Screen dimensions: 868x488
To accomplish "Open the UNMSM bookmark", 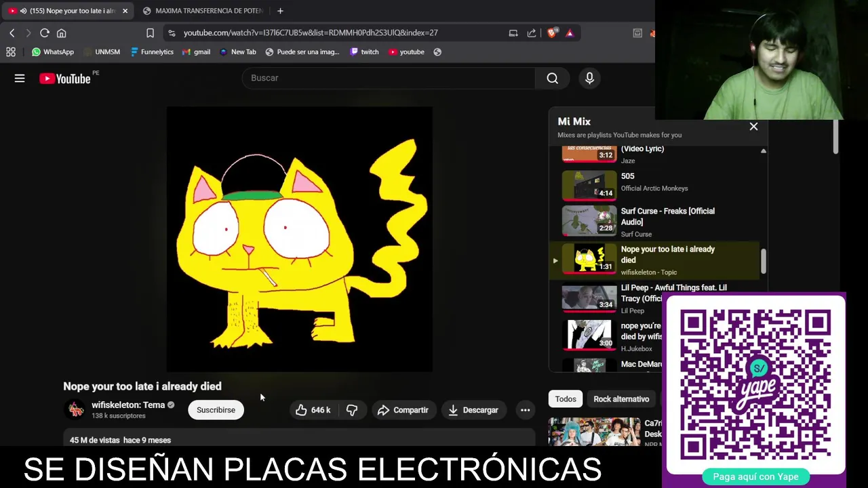I will click(x=102, y=52).
